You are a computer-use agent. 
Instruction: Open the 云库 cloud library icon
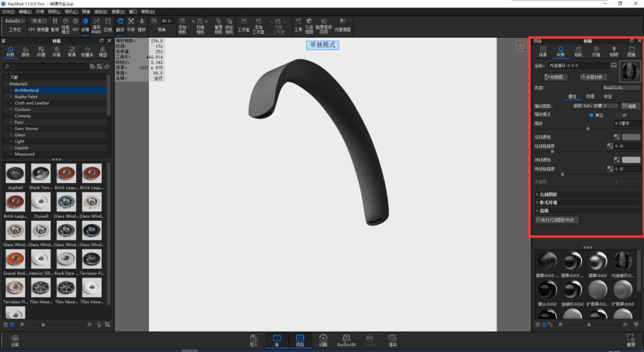click(15, 341)
